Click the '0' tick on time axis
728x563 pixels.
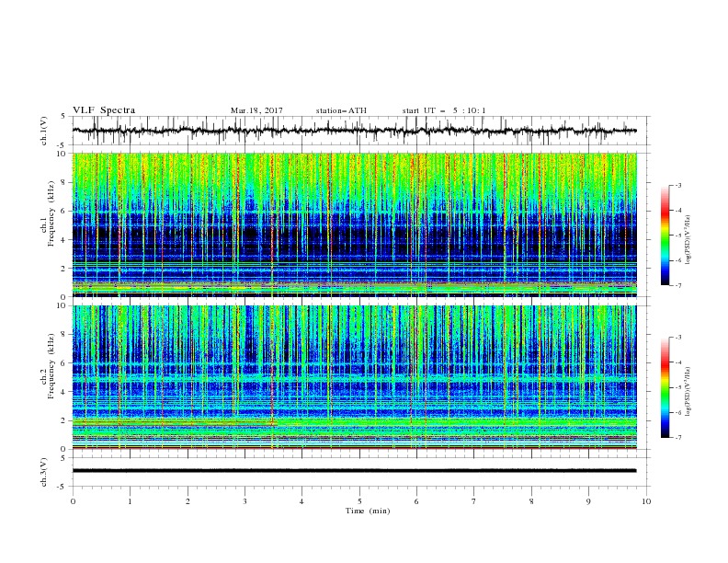[x=73, y=501]
